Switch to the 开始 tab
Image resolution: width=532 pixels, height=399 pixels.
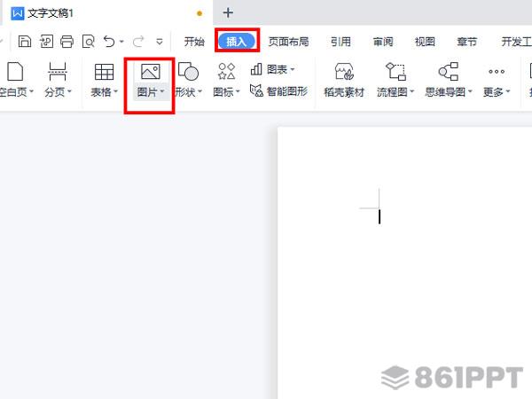coord(194,42)
